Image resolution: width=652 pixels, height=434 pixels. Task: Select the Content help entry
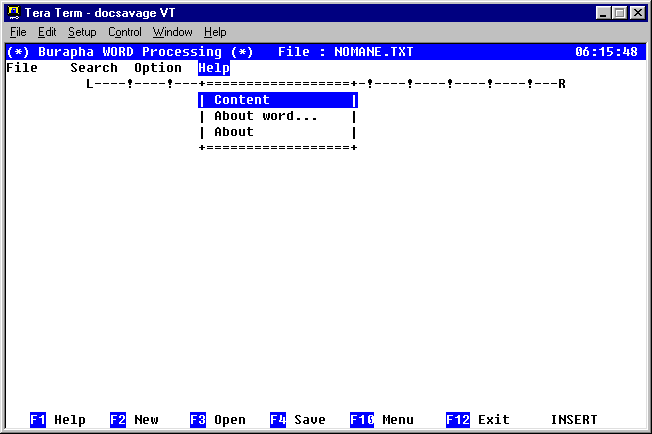point(278,100)
